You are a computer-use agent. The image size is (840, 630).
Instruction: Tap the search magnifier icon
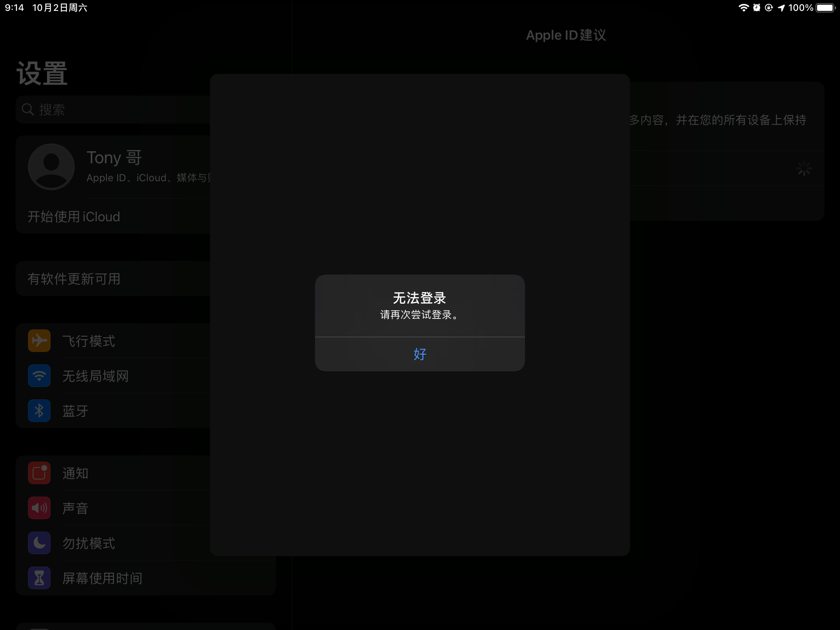point(28,109)
